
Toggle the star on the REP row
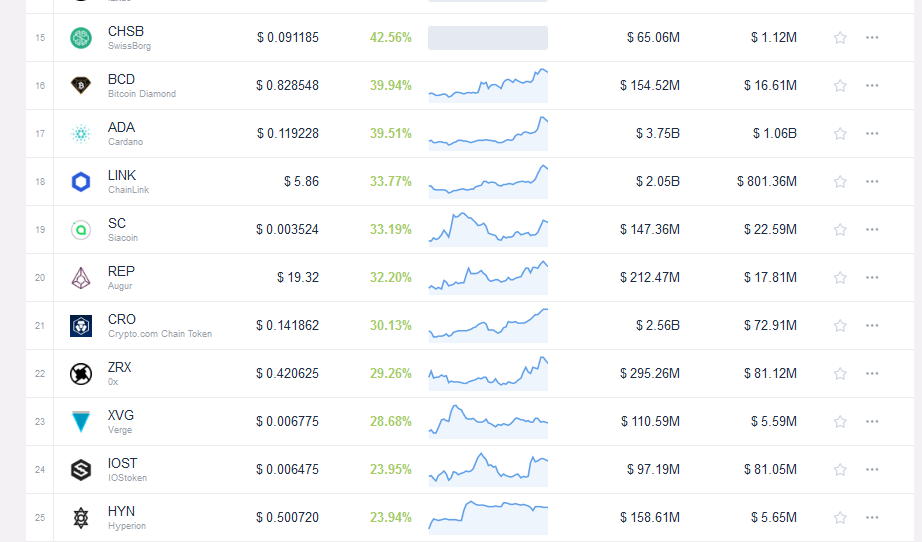coord(840,278)
